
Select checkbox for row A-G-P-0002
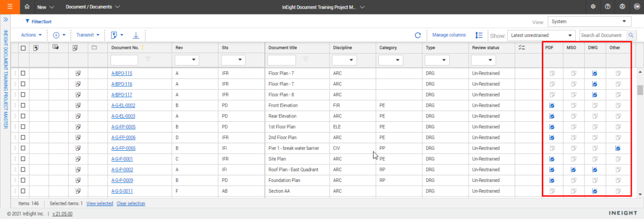[x=23, y=170]
